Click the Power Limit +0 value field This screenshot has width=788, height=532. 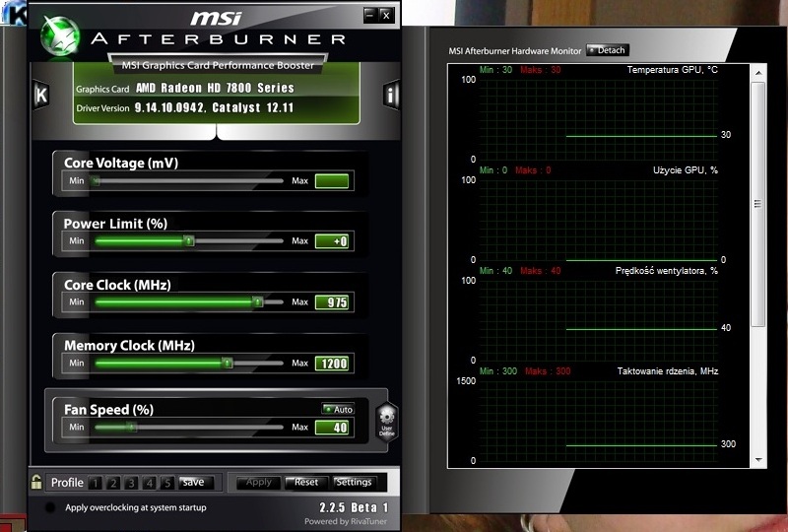(x=332, y=241)
